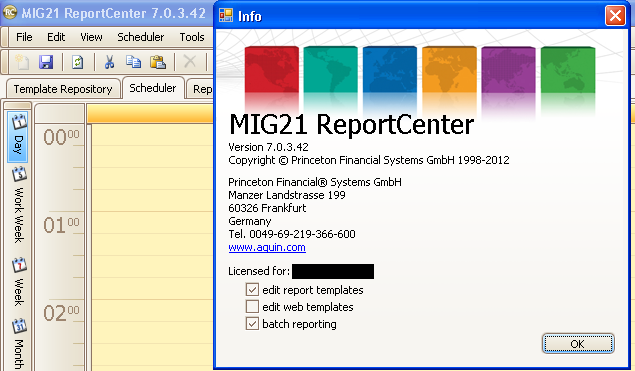
Task: Open the File menu
Action: (24, 37)
